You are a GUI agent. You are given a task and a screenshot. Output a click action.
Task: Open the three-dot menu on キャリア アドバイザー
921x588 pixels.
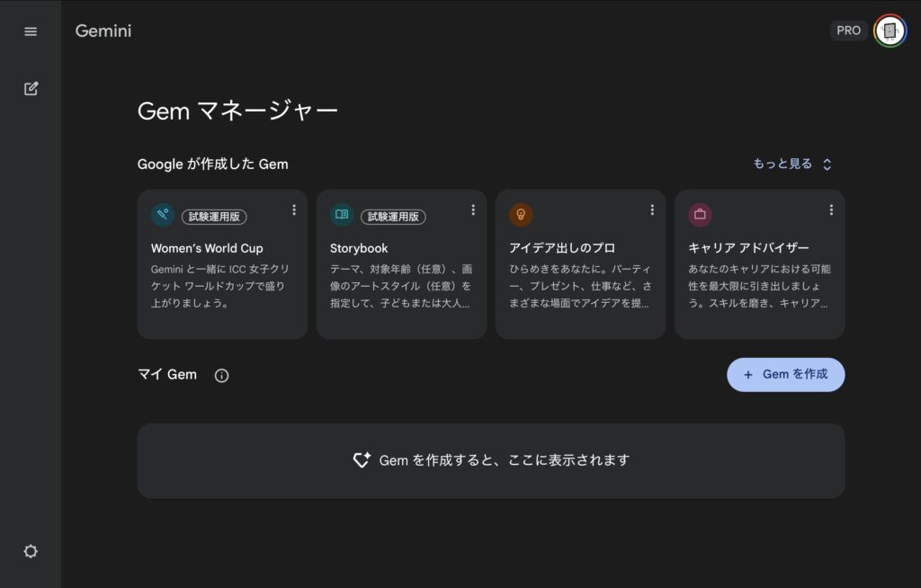(831, 210)
